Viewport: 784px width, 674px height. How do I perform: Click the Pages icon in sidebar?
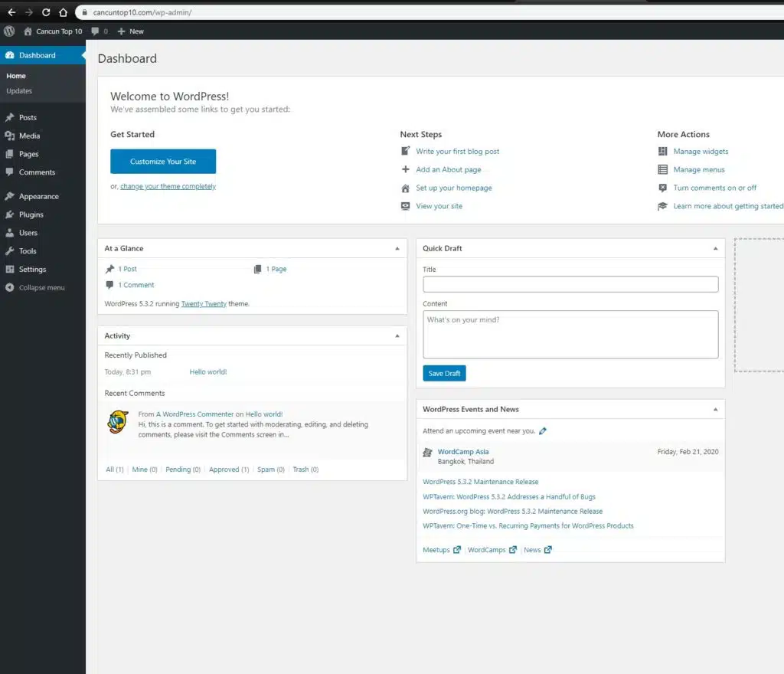click(9, 154)
